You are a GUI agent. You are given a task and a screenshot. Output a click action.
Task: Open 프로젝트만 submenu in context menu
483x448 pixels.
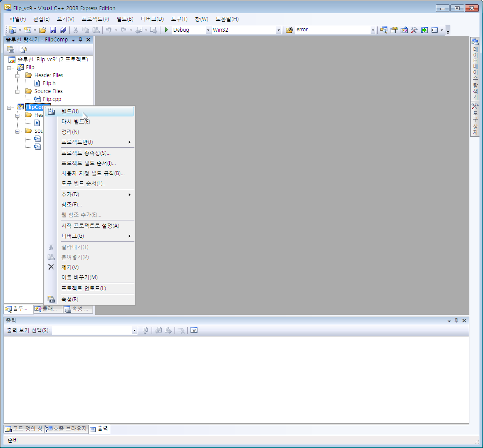pos(89,142)
